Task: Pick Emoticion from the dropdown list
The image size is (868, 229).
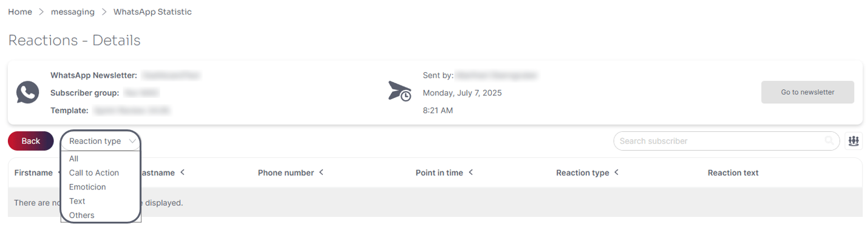Action: coord(87,187)
